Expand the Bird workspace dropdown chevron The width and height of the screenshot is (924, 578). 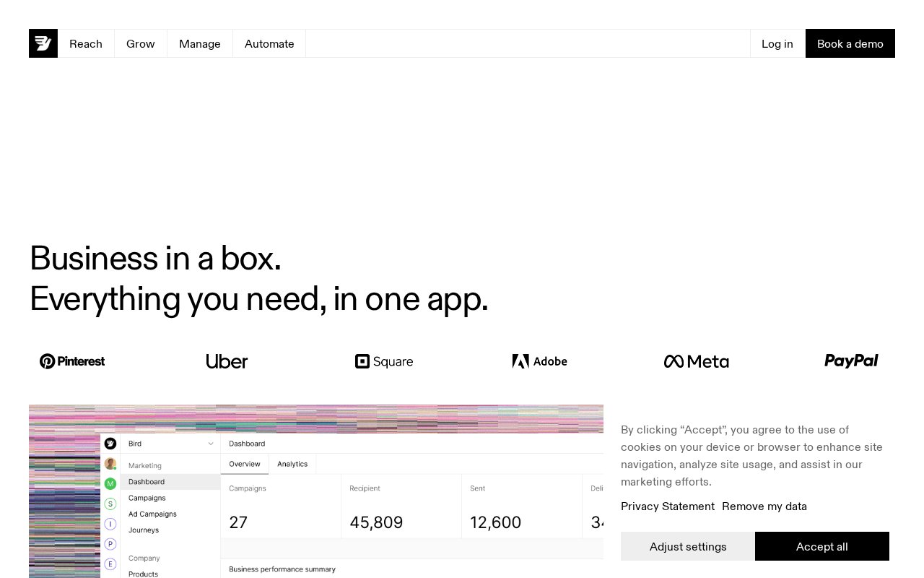click(x=211, y=444)
